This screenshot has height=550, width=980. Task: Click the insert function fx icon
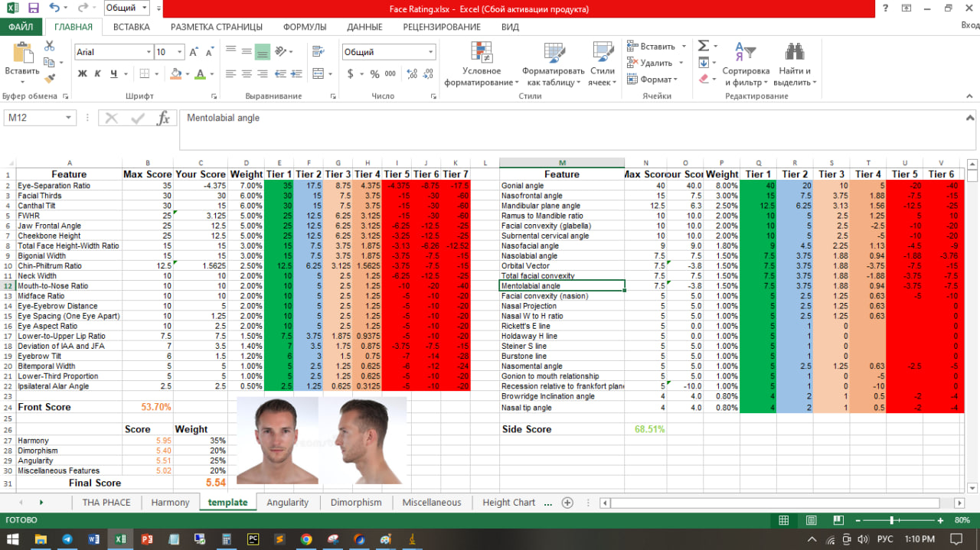pyautogui.click(x=163, y=118)
